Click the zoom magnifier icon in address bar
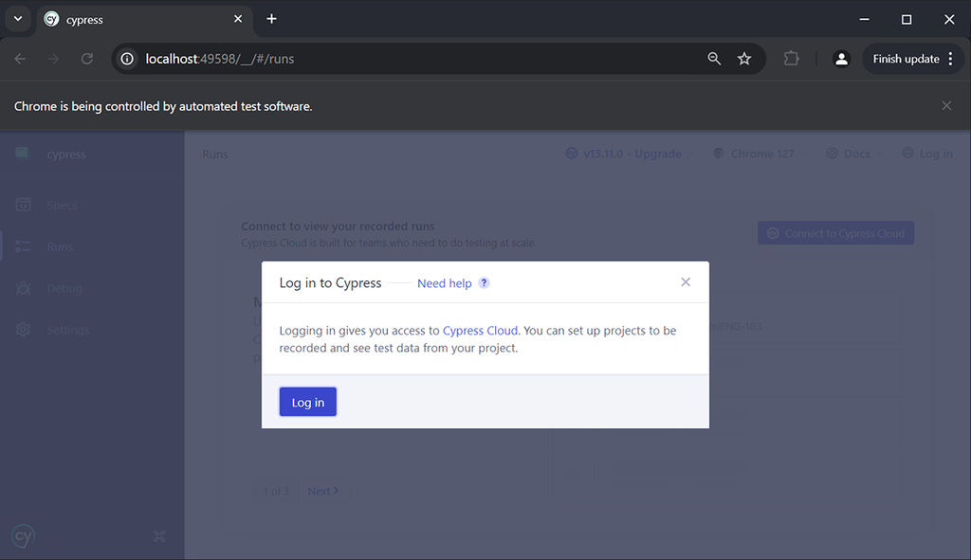Screen dimensions: 971x560 point(714,59)
